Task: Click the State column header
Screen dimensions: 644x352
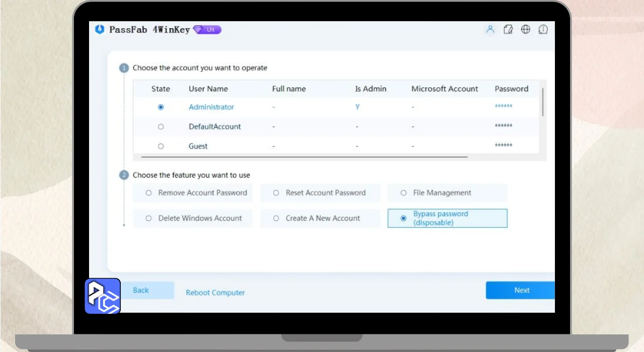Action: (x=161, y=89)
